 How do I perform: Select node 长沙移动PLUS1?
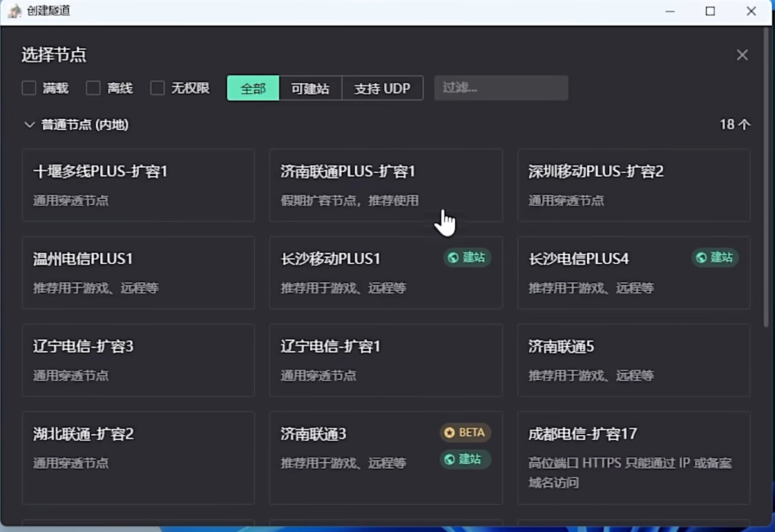(386, 272)
